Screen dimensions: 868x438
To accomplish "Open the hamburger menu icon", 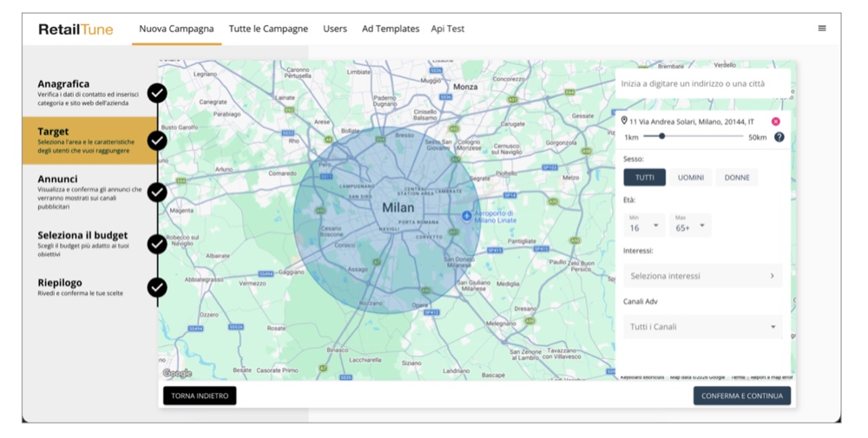I will [822, 29].
